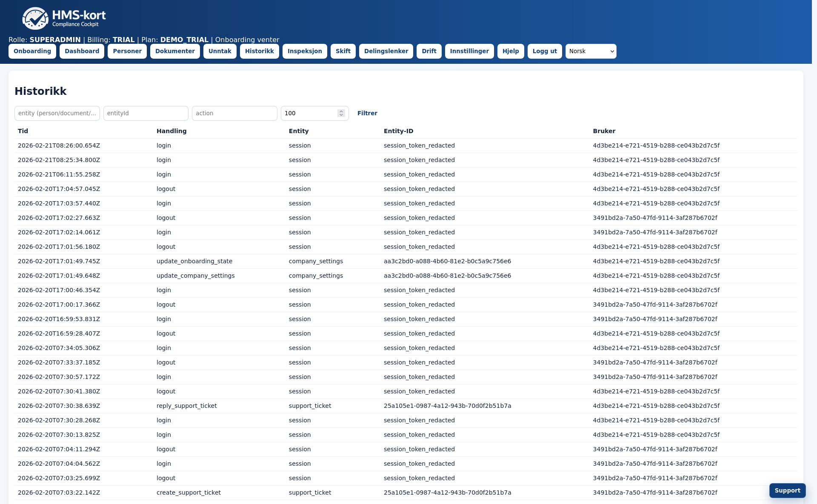Go to the Skift section
Viewport: 817px width, 504px height.
point(343,51)
